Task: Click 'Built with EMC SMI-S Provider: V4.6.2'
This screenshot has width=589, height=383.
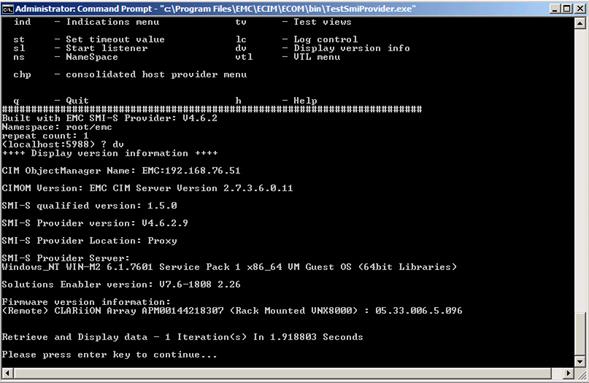Action: tap(110, 118)
